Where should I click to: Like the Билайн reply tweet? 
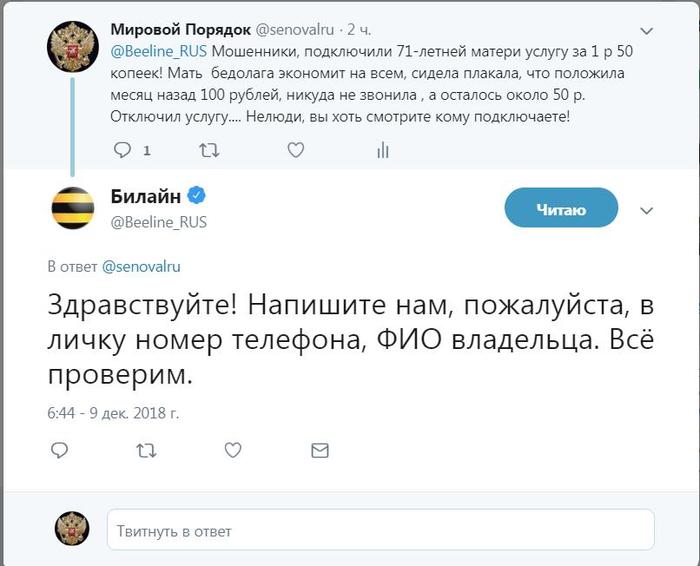tap(232, 450)
